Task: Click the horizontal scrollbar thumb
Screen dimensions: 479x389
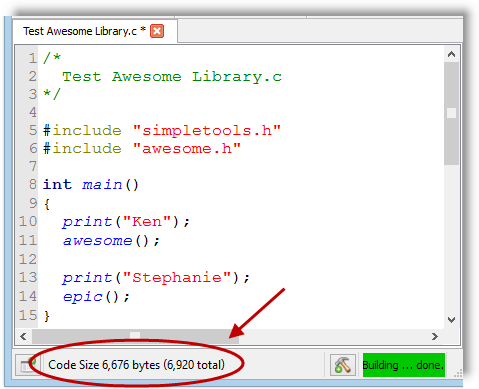Action: point(135,337)
